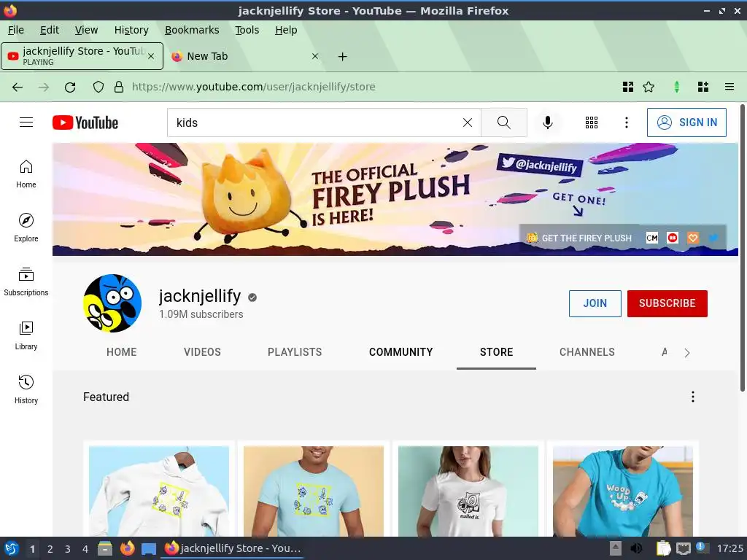Click the search magnifier button

[503, 122]
